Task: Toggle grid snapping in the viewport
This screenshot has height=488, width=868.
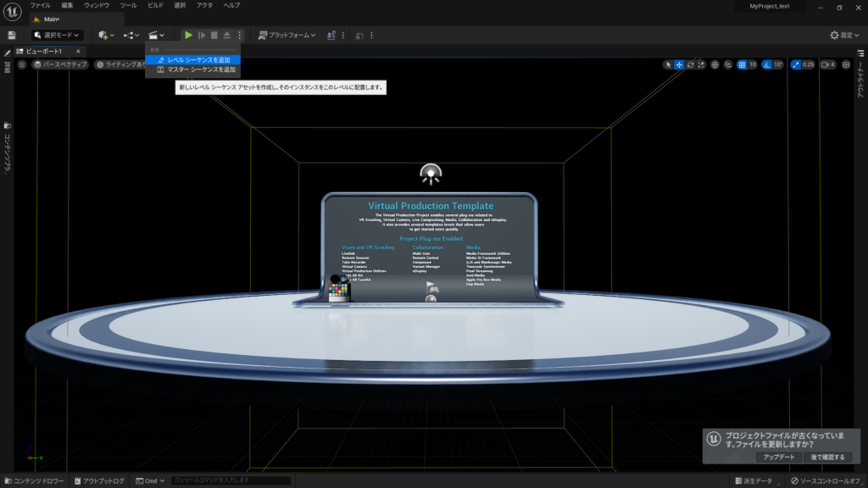Action: pos(741,64)
